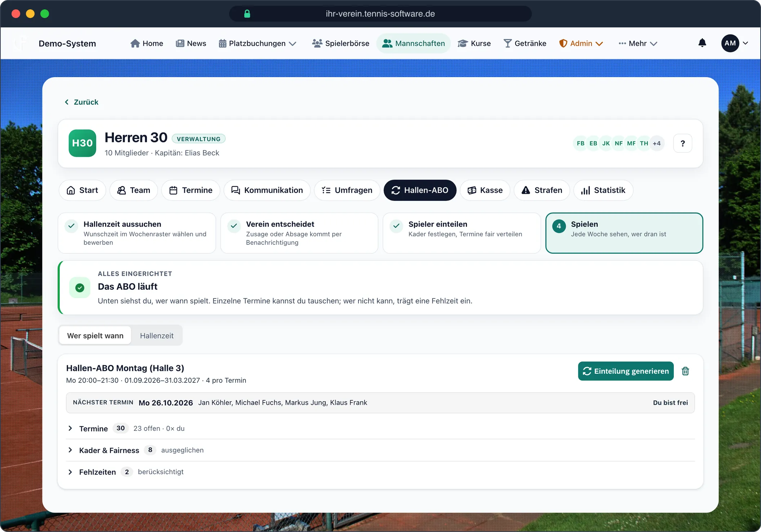
Task: Select the Wer spielt wann view
Action: coord(95,336)
